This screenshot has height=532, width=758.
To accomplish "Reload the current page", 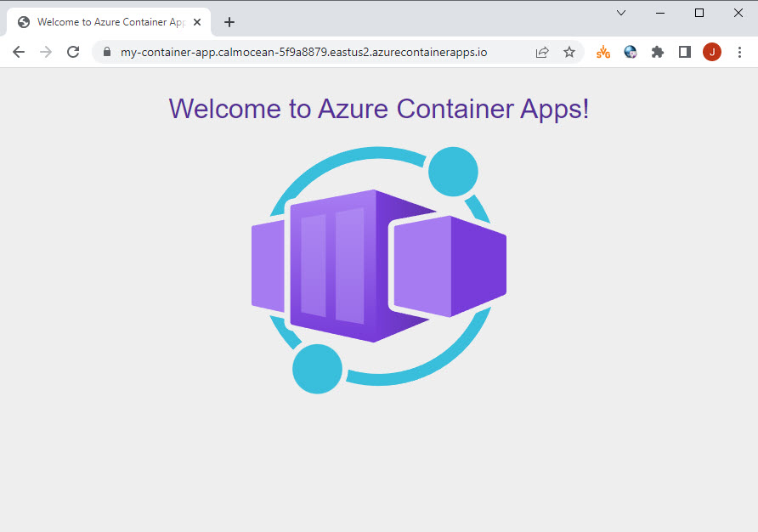I will (x=73, y=52).
